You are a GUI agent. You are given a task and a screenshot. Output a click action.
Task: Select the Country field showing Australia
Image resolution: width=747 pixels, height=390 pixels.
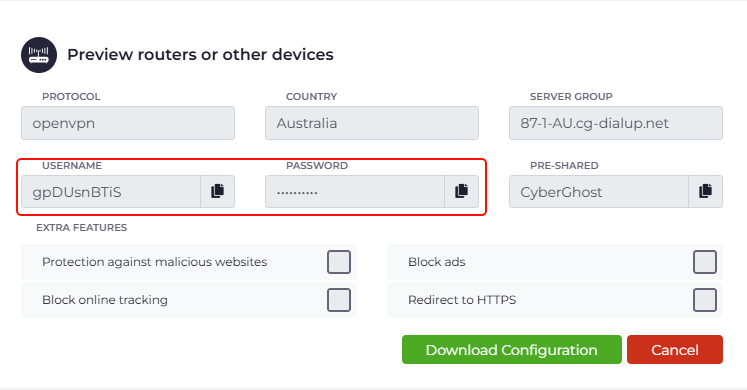tap(372, 123)
